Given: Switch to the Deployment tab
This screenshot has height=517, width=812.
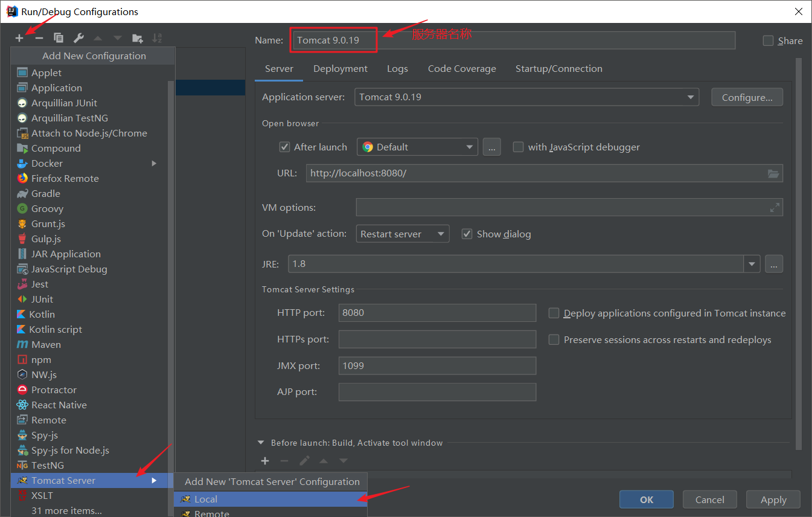Looking at the screenshot, I should coord(340,69).
